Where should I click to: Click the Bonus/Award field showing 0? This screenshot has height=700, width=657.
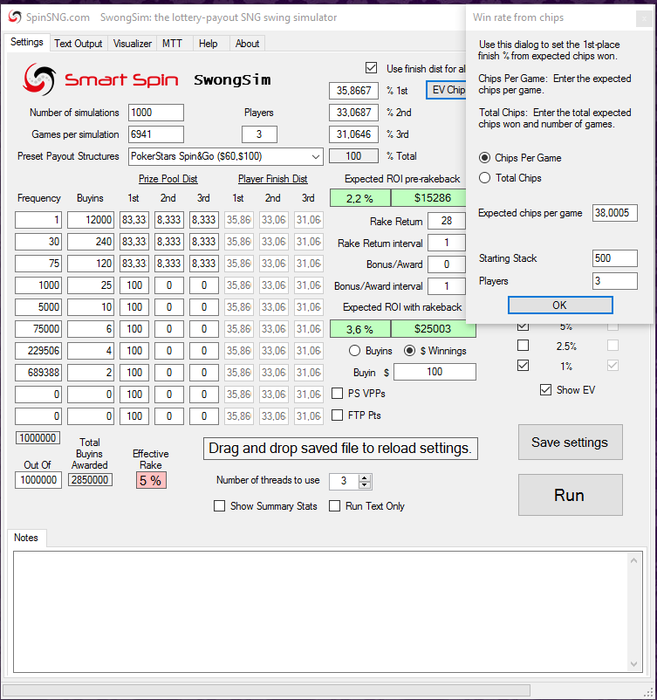447,264
